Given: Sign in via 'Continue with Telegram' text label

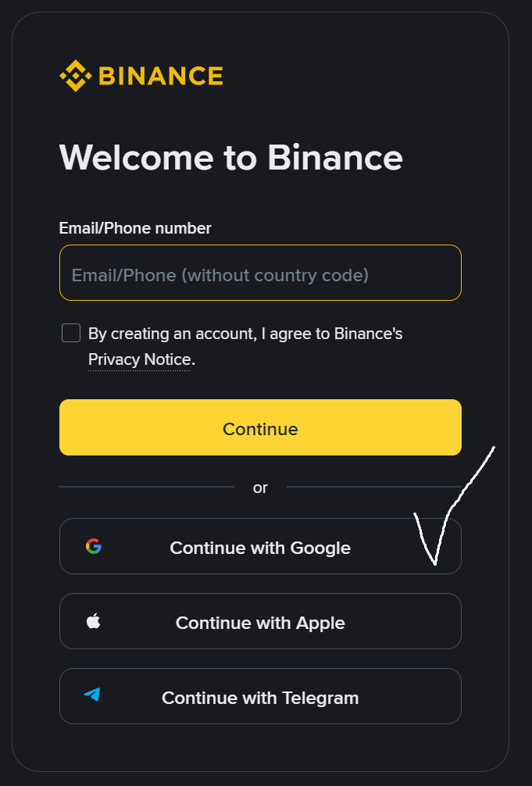Looking at the screenshot, I should click(260, 698).
